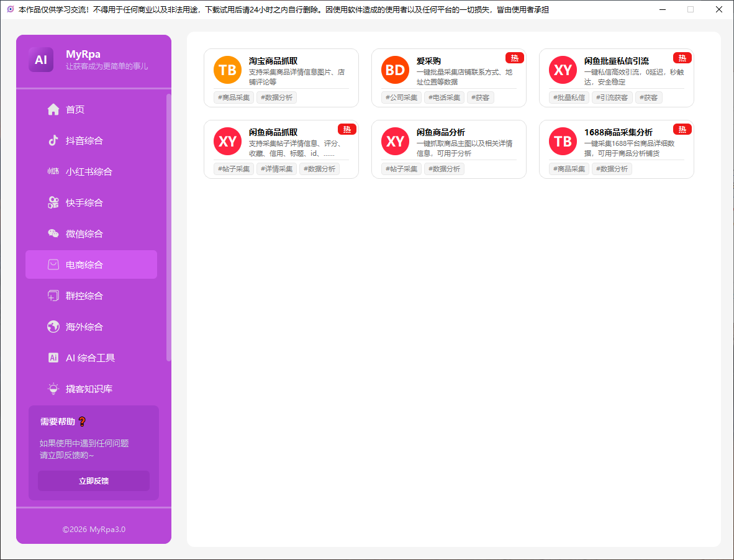Open the 1688商品采集分析 tool title
The height and width of the screenshot is (560, 734).
[x=618, y=132]
